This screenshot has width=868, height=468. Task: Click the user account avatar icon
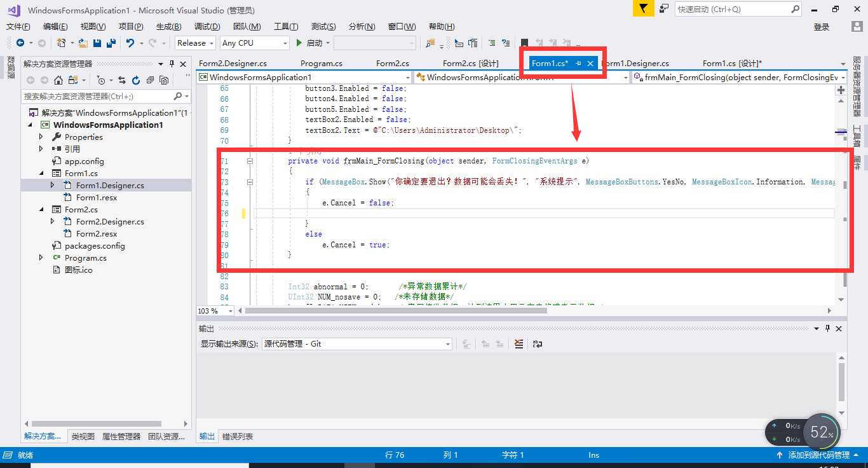[x=856, y=26]
